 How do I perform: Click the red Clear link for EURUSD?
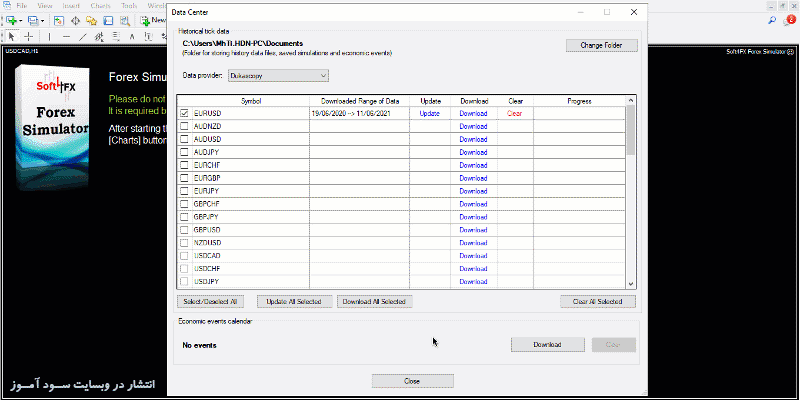[514, 113]
